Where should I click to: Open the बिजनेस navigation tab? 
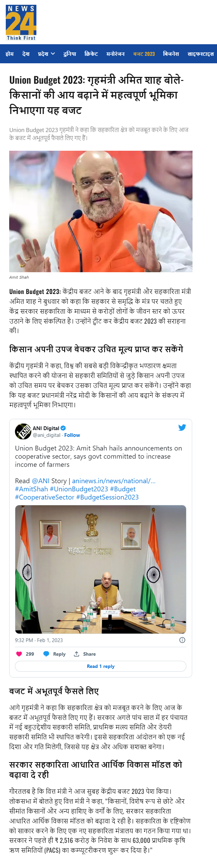click(171, 54)
